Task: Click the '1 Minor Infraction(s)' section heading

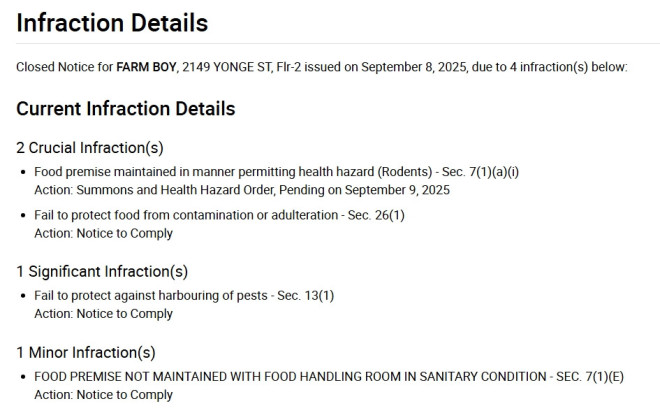Action: point(85,352)
